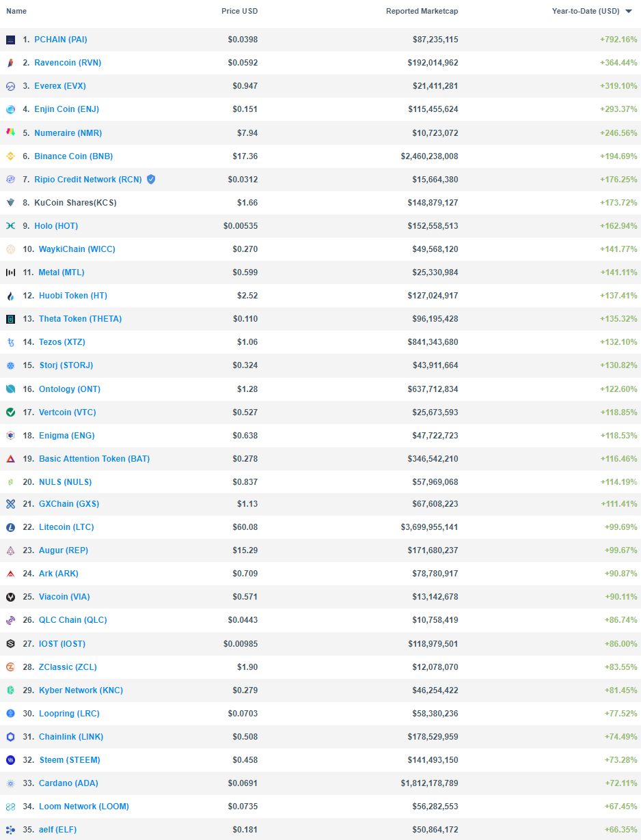Select the $3,699,955,141 marketcap cell
641x840 pixels.
[x=430, y=527]
